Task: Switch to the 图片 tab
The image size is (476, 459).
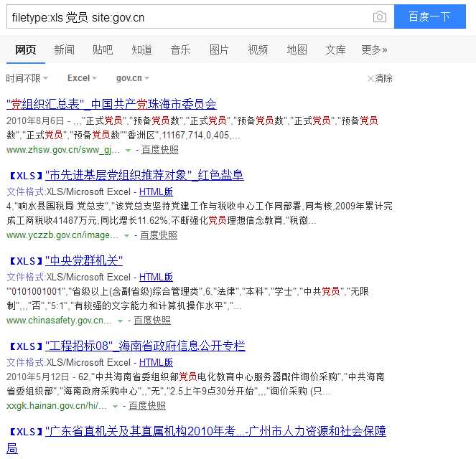Action: 219,49
